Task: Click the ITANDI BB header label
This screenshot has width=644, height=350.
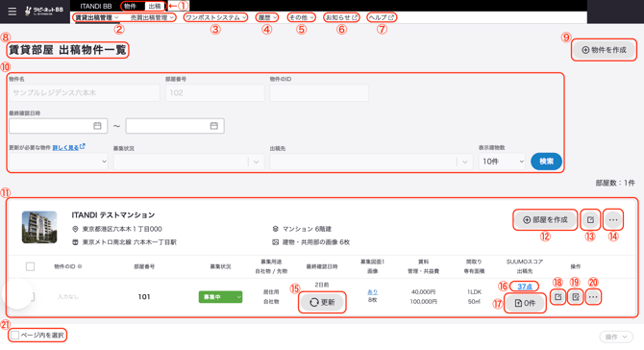Action: (x=96, y=6)
